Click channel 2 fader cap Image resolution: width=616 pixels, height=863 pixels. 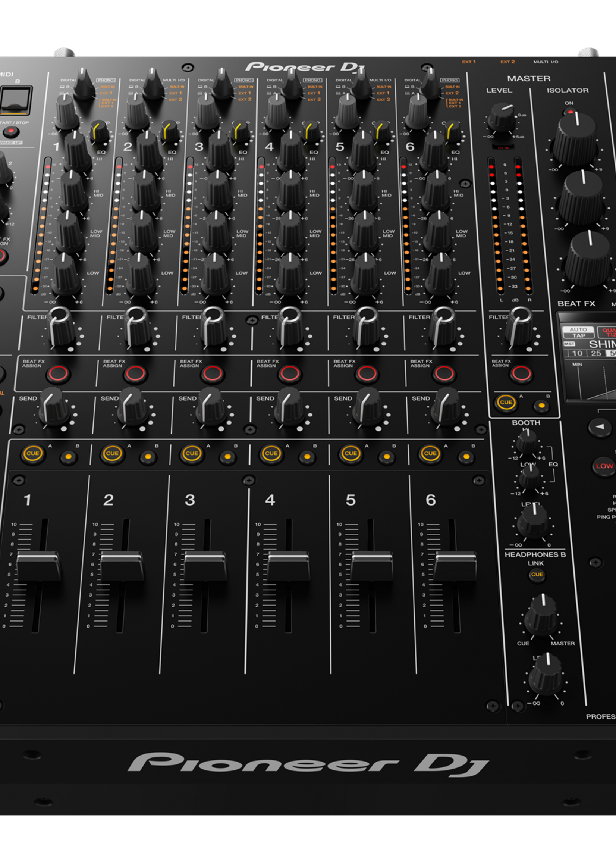(122, 566)
